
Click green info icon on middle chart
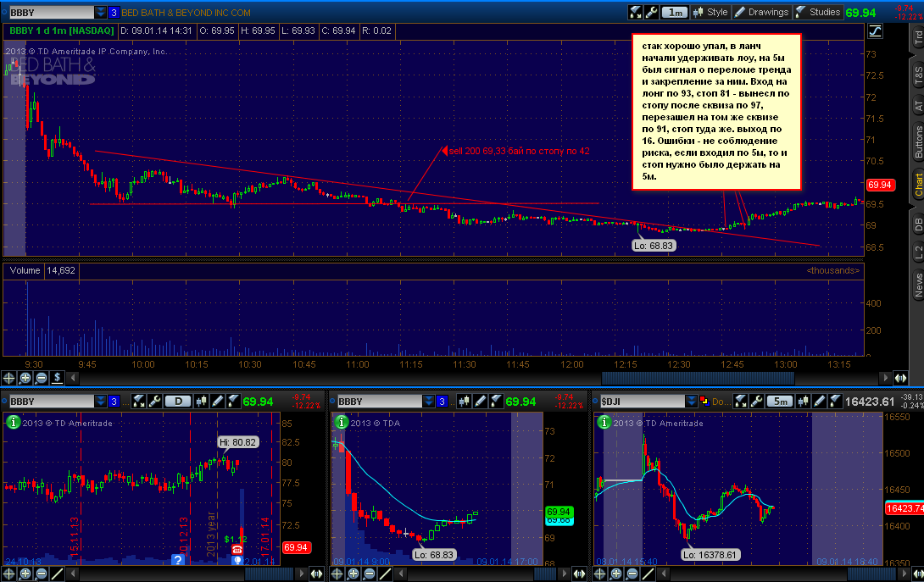pyautogui.click(x=341, y=422)
